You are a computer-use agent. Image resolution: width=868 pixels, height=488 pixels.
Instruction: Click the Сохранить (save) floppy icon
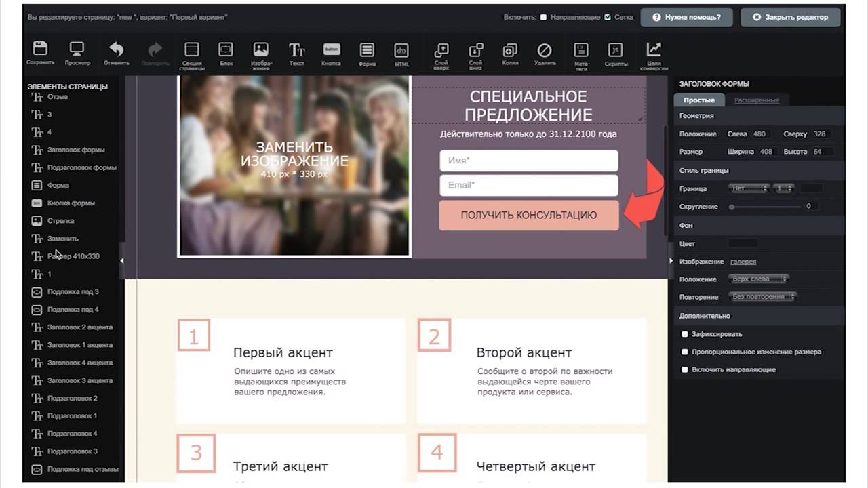[40, 49]
